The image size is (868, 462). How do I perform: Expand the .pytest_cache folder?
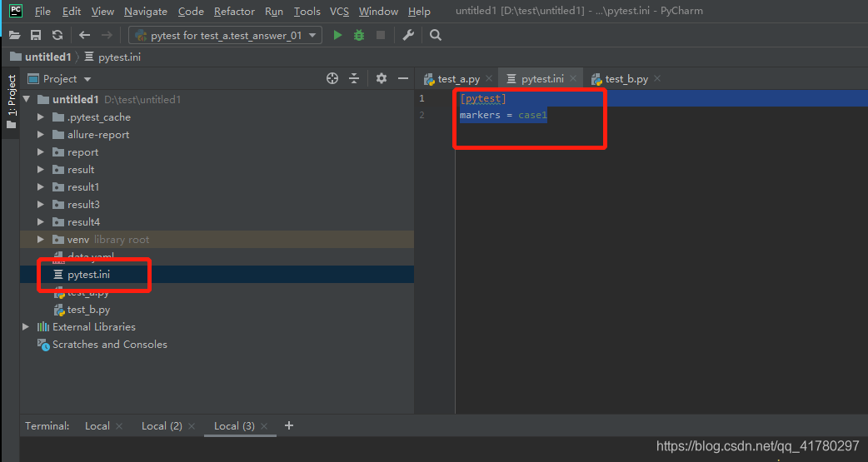pyautogui.click(x=41, y=117)
